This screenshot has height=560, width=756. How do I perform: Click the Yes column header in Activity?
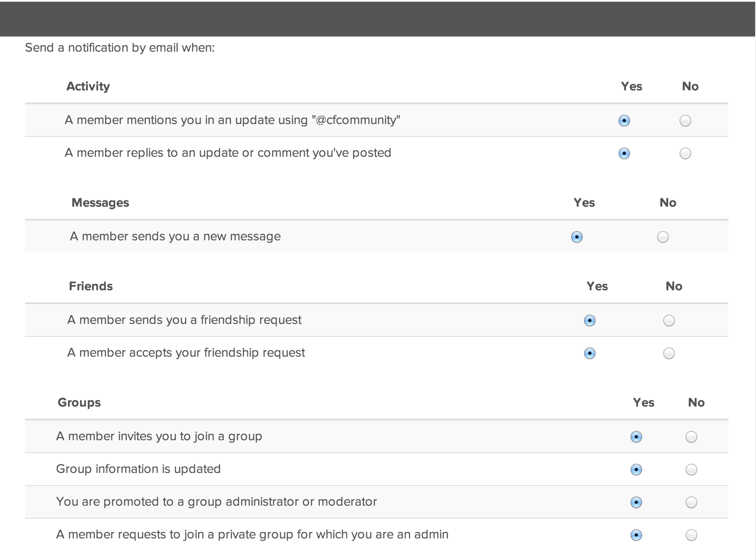coord(632,86)
